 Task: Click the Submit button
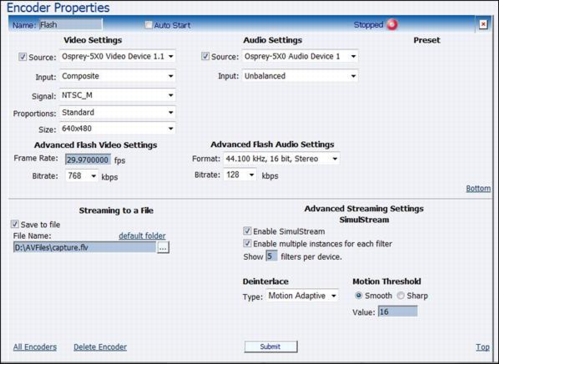[x=271, y=346]
